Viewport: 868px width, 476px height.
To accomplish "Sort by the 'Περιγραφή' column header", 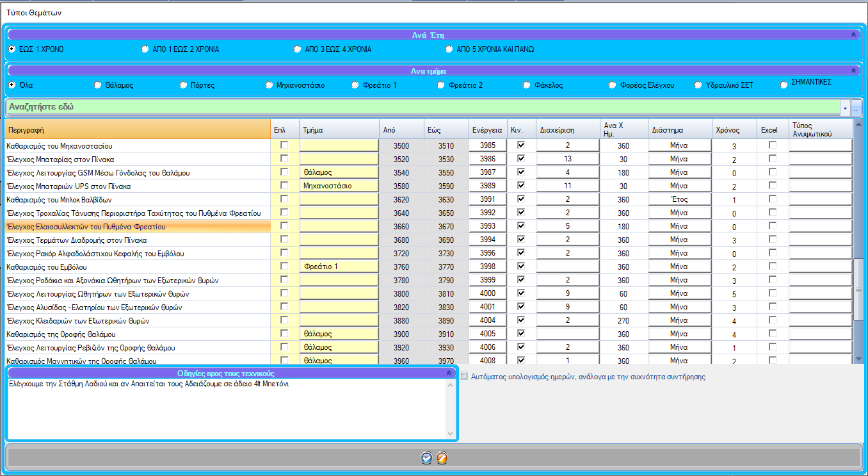I will [137, 130].
